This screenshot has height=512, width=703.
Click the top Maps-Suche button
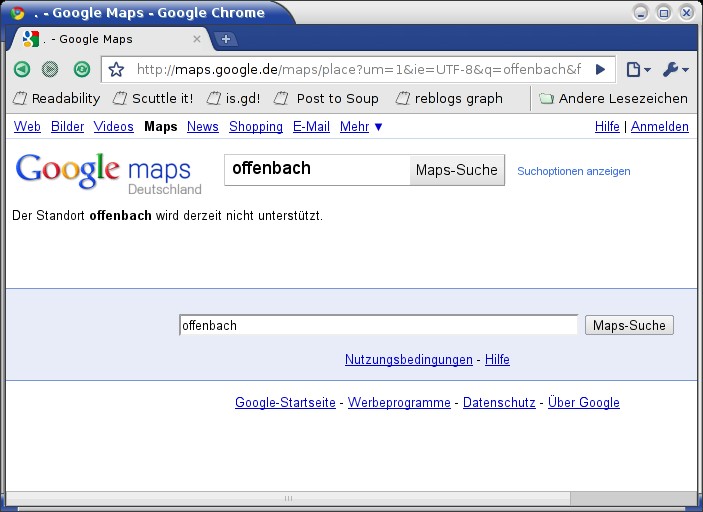pos(456,170)
